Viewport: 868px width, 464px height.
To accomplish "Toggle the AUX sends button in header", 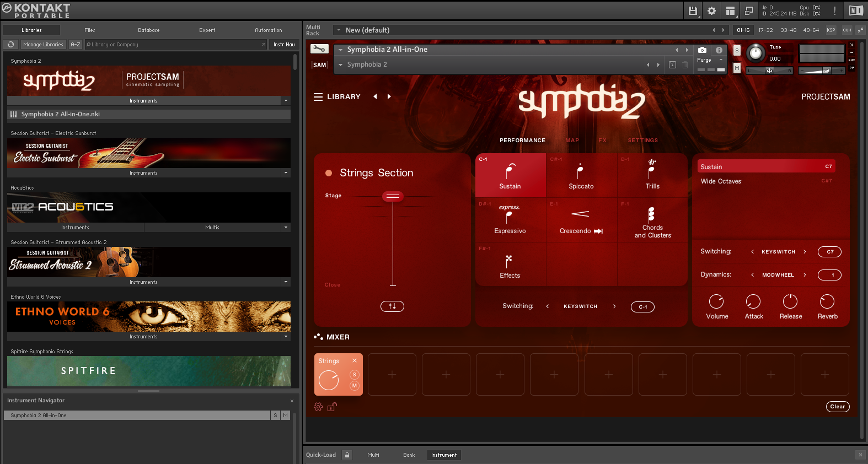I will point(851,60).
